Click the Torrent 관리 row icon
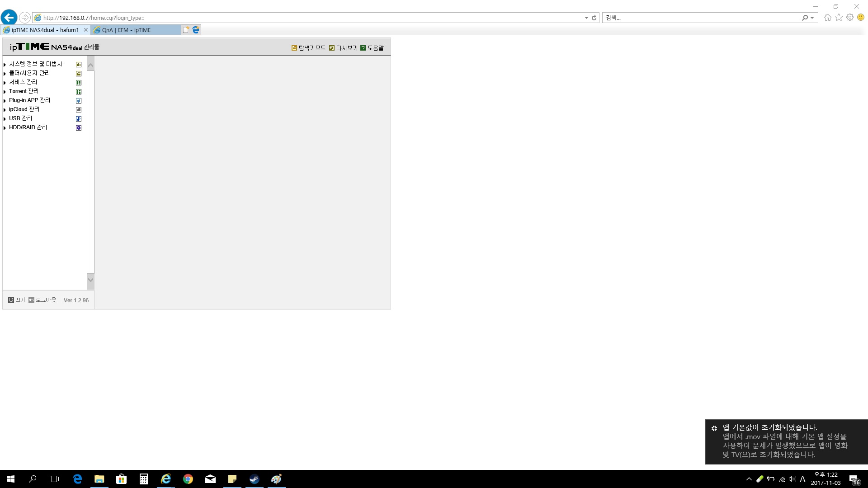The width and height of the screenshot is (868, 488). pyautogui.click(x=79, y=92)
